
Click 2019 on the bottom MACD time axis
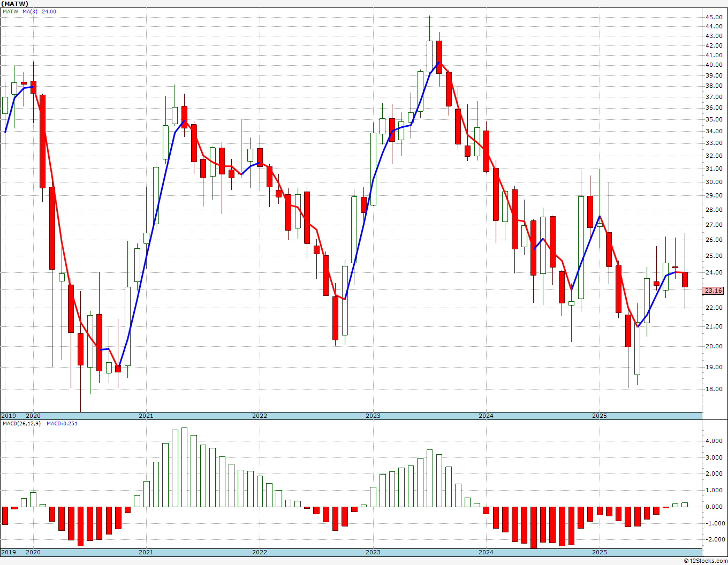(8, 552)
